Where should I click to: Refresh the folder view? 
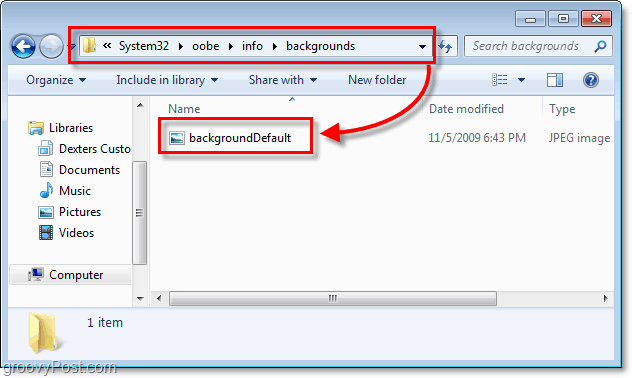click(x=445, y=46)
